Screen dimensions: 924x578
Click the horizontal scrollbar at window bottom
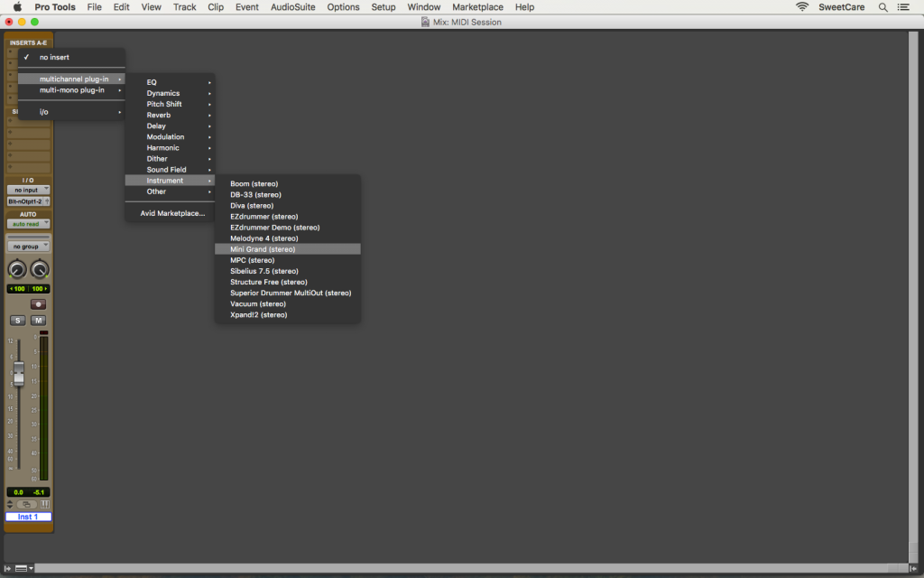click(451, 568)
